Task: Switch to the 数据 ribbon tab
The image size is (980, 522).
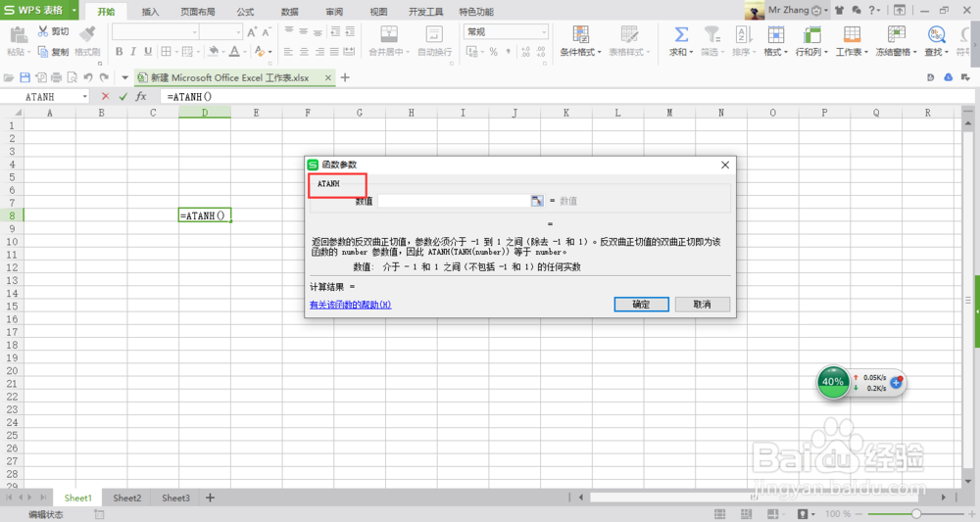Action: (289, 12)
